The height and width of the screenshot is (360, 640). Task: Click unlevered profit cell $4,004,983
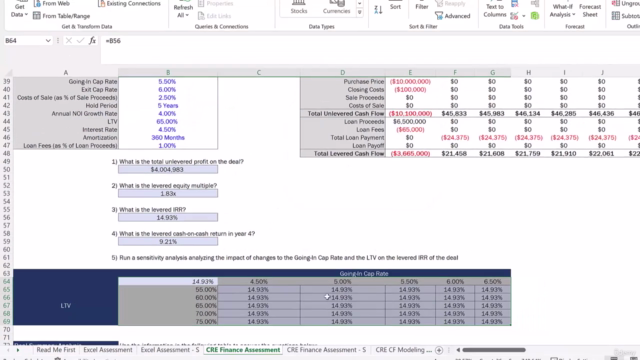coord(168,169)
